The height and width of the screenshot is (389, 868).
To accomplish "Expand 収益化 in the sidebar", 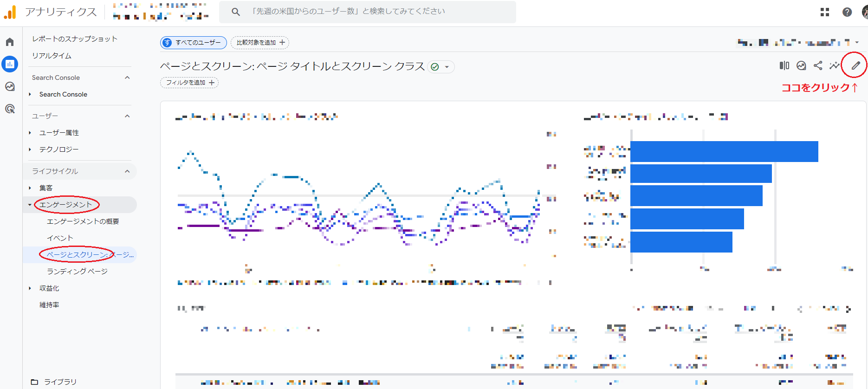I will [30, 288].
